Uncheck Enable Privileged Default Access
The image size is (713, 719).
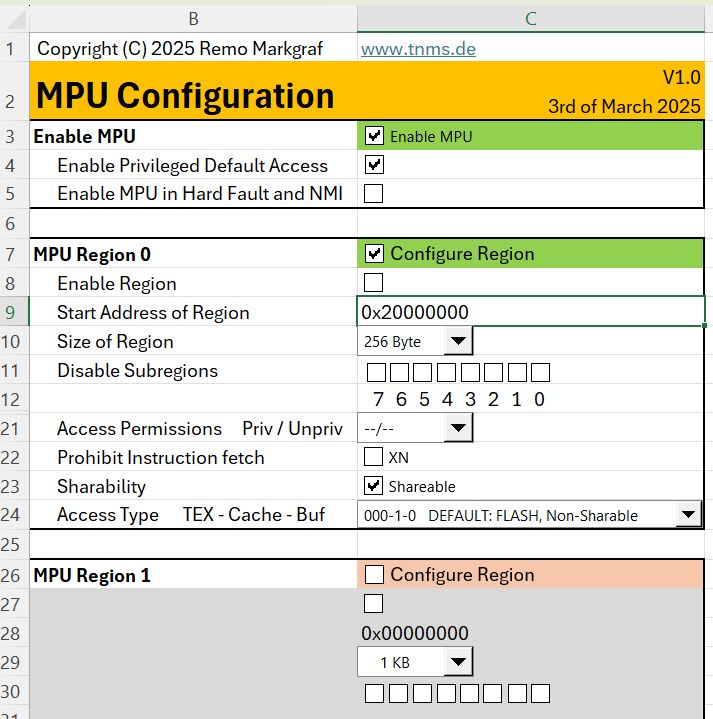pyautogui.click(x=375, y=165)
